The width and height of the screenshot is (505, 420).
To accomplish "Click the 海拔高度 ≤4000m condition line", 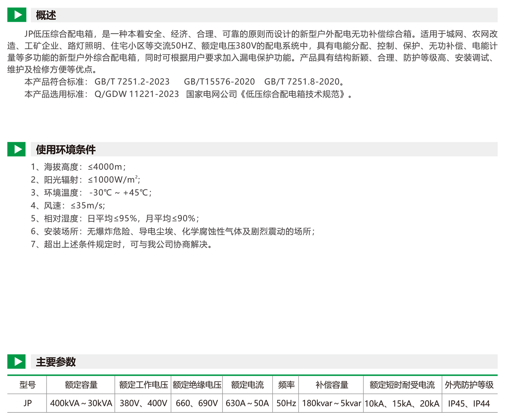I will pos(78,167).
